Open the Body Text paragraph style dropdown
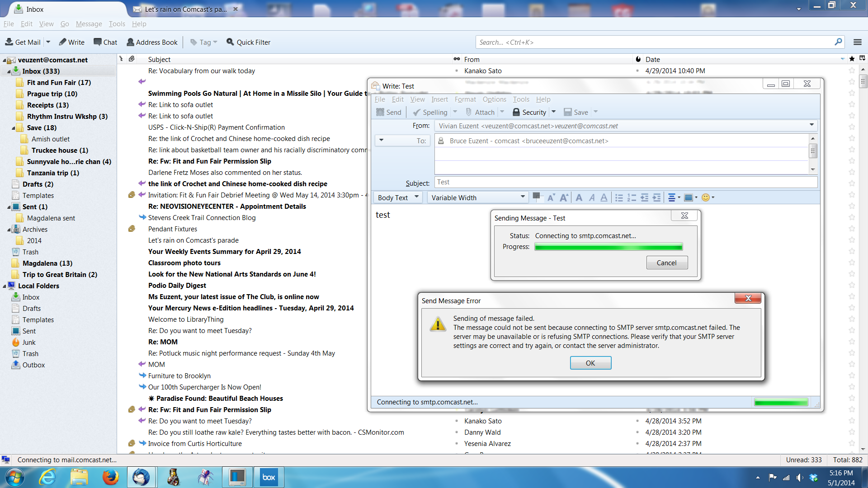This screenshot has width=868, height=488. 398,197
